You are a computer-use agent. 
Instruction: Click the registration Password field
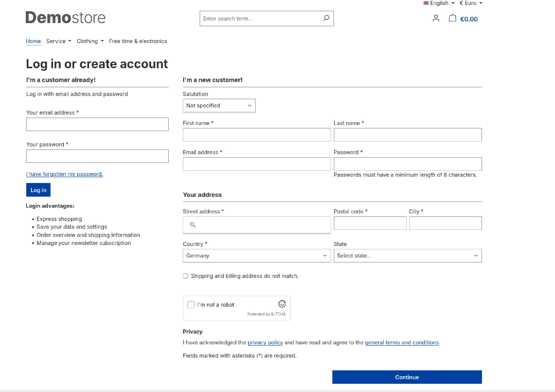(x=408, y=164)
